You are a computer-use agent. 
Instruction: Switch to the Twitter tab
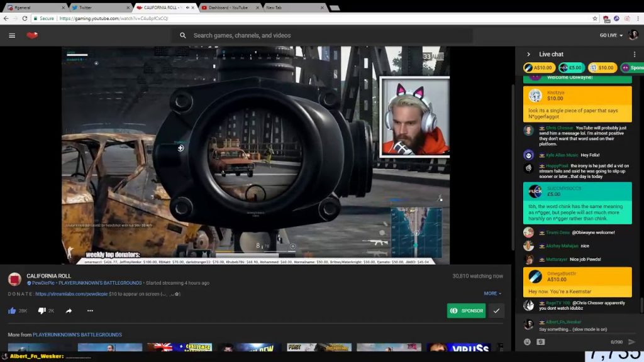(100, 8)
